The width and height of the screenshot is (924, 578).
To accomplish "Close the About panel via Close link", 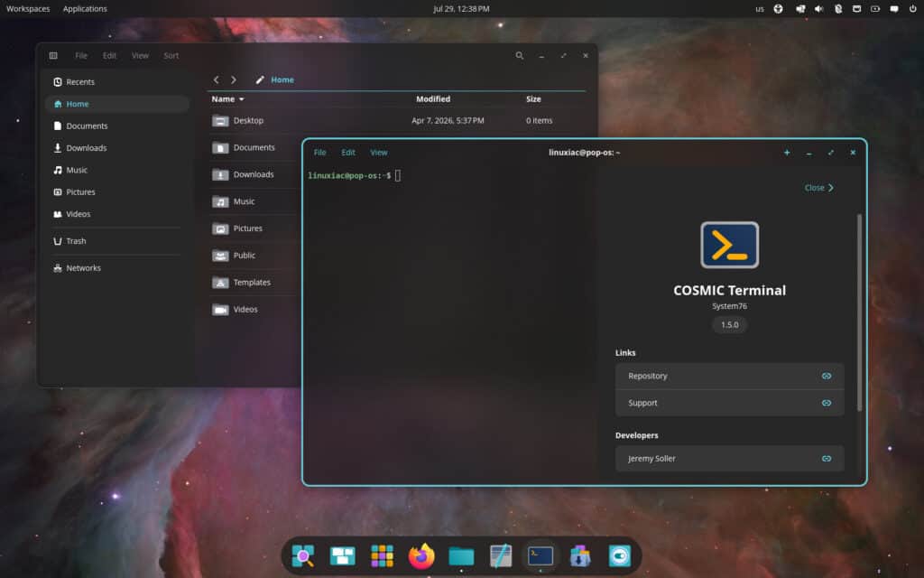I will tap(819, 188).
